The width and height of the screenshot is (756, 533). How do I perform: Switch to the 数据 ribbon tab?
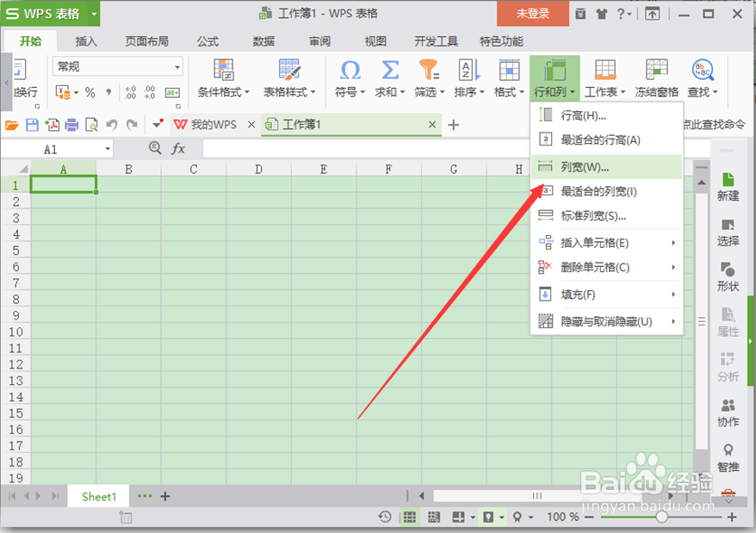click(262, 40)
